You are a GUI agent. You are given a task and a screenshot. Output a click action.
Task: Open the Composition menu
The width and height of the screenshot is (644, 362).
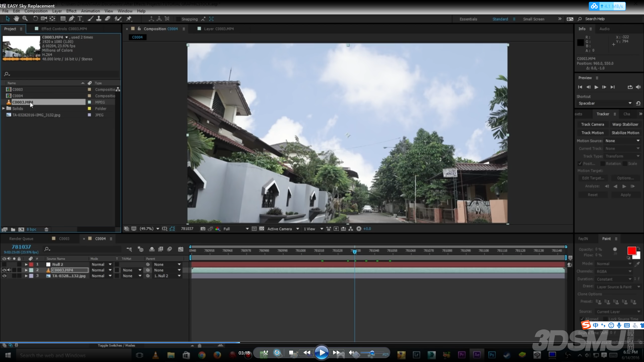click(36, 11)
